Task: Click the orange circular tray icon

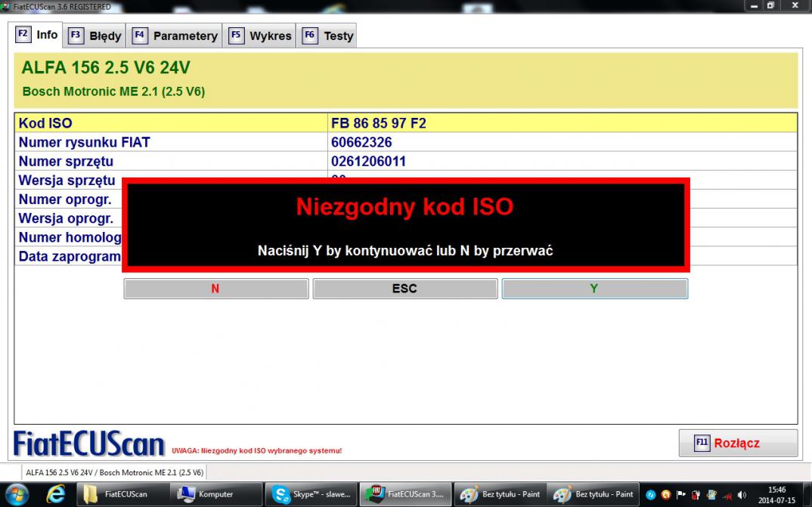Action: click(x=666, y=495)
